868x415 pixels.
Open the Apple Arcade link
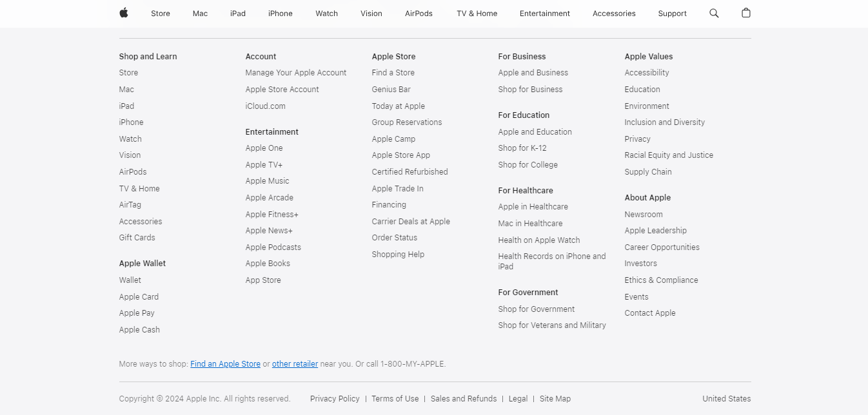[270, 198]
